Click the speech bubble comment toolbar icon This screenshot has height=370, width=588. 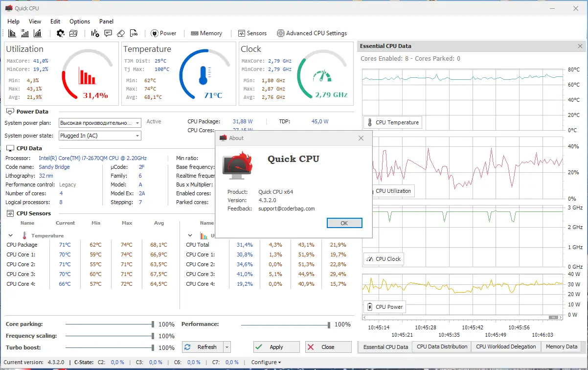(108, 33)
